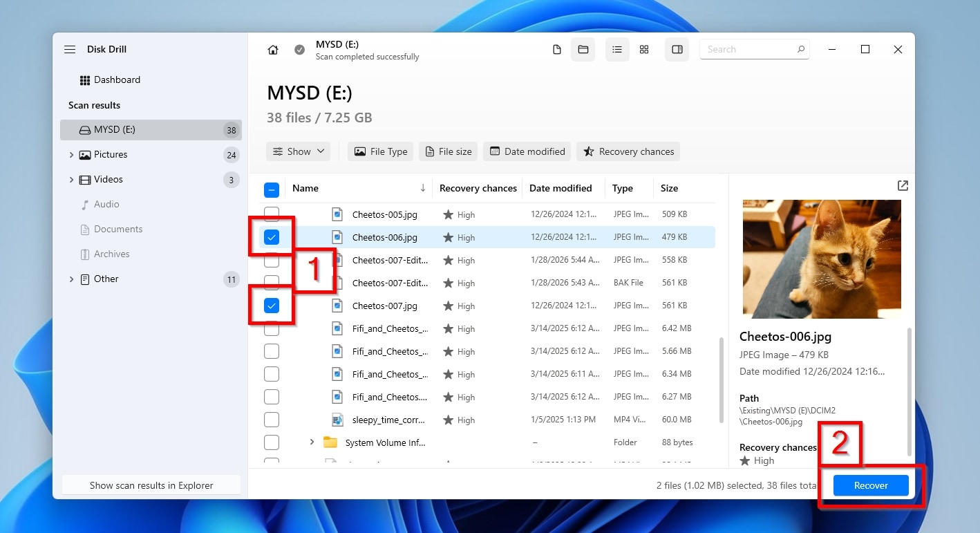Open preview in external window icon
This screenshot has height=533, width=980.
[x=903, y=186]
